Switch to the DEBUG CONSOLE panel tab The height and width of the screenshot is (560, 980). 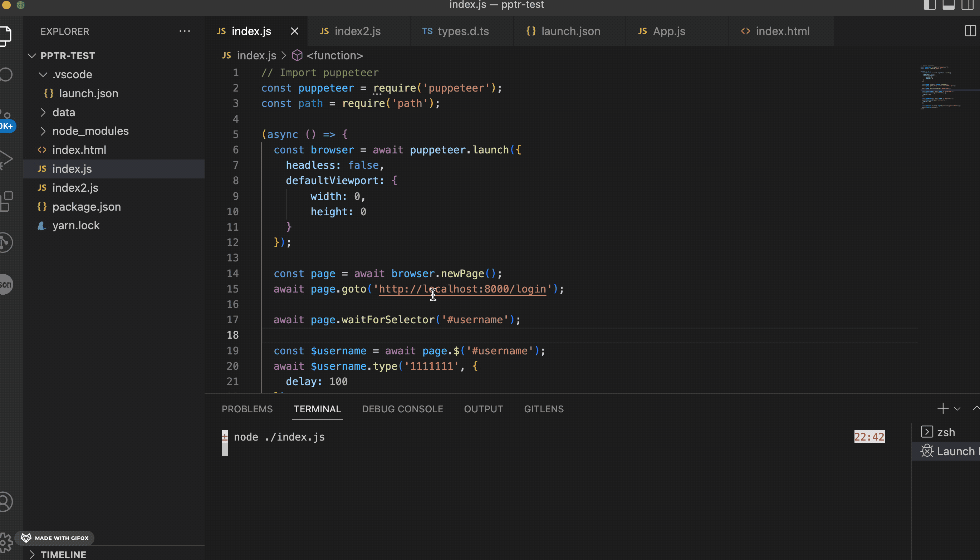pos(402,409)
